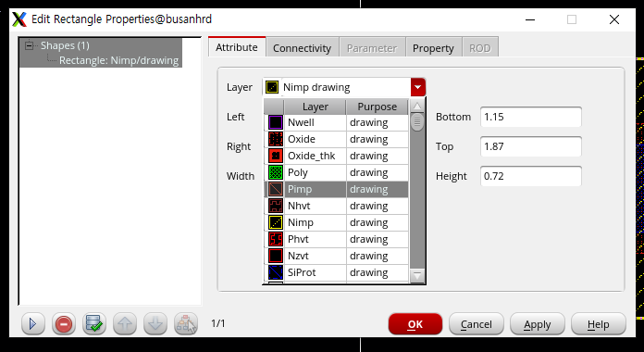
Task: Click the up arrow navigation icon
Action: 125,324
